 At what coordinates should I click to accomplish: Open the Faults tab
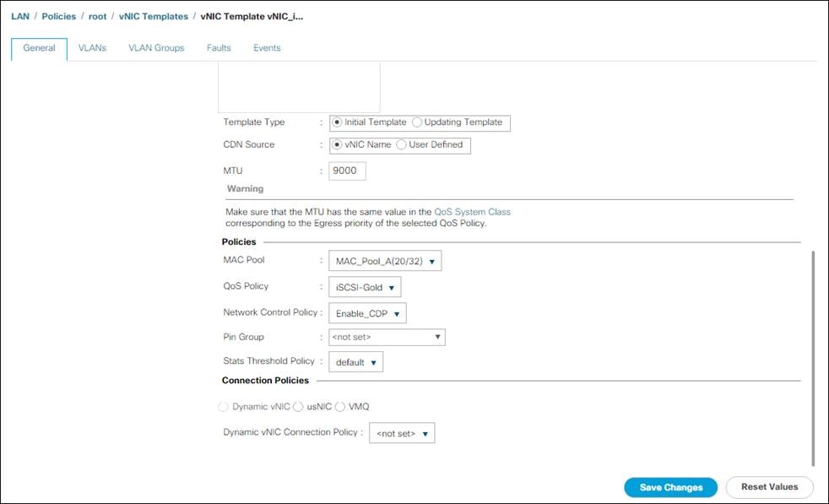(219, 48)
